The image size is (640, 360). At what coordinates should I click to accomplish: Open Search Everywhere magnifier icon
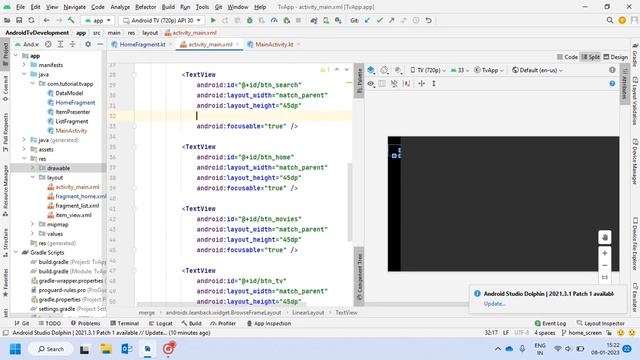610,20
